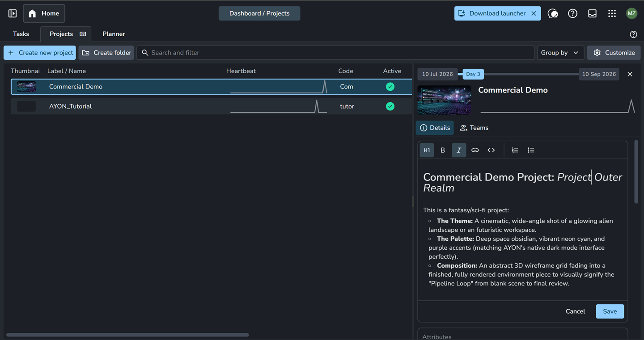Dismiss the Download launcher banner
The width and height of the screenshot is (644, 340).
tap(534, 13)
